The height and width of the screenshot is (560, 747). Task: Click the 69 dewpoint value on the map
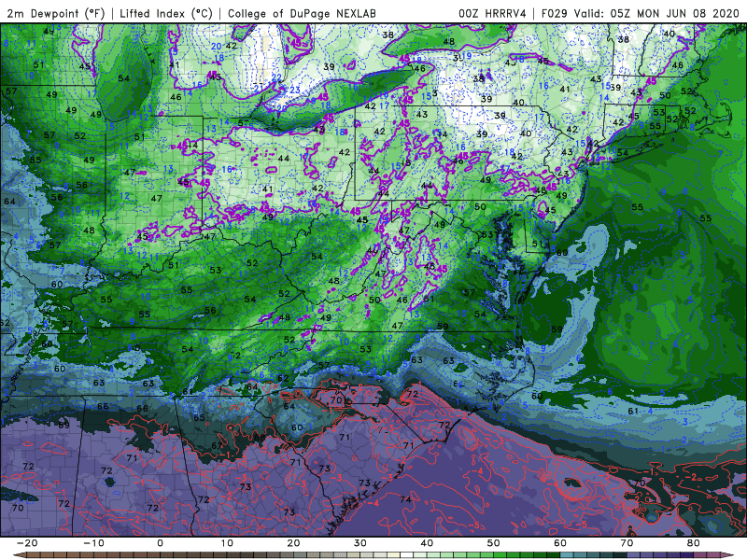point(63,425)
